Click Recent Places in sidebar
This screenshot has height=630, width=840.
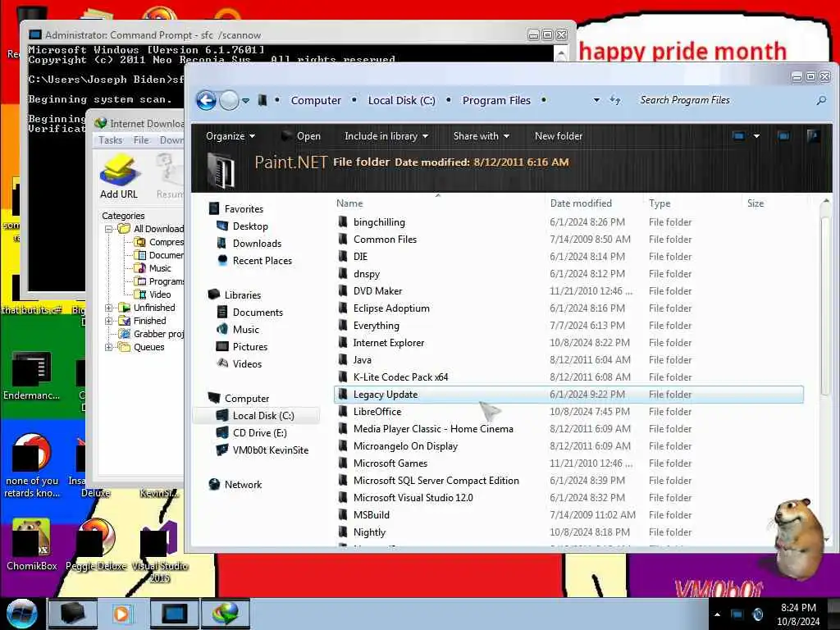(262, 260)
